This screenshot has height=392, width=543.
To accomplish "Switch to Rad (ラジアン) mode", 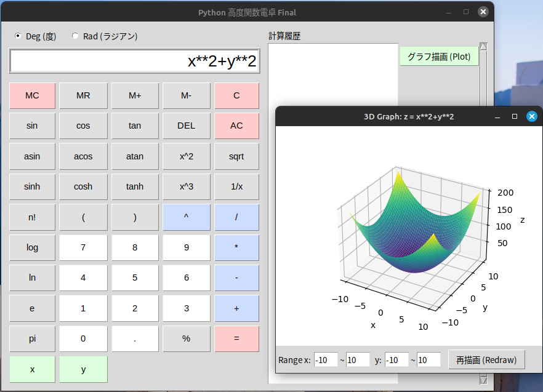I will click(76, 36).
